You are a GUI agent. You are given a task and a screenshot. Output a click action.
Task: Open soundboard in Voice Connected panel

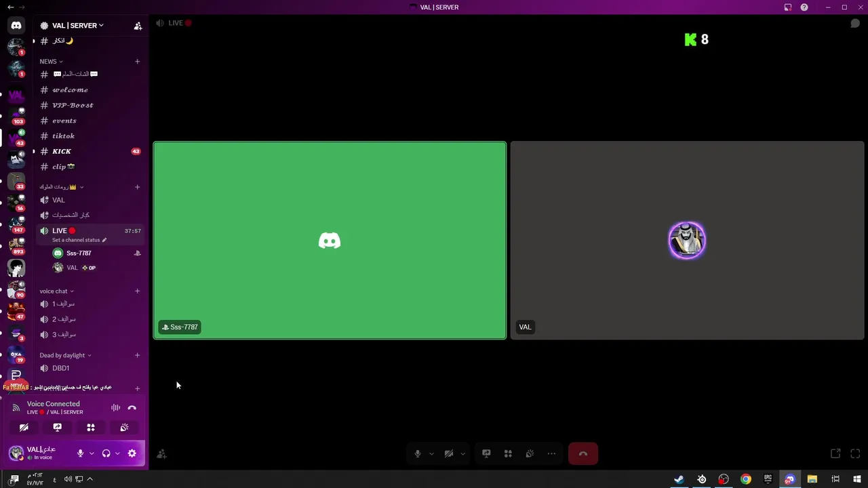[124, 428]
